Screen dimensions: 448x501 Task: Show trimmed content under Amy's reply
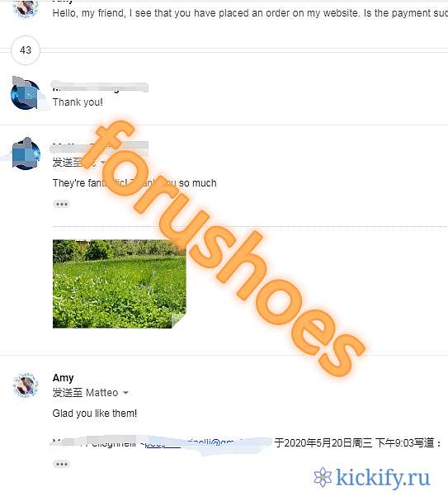tap(61, 464)
